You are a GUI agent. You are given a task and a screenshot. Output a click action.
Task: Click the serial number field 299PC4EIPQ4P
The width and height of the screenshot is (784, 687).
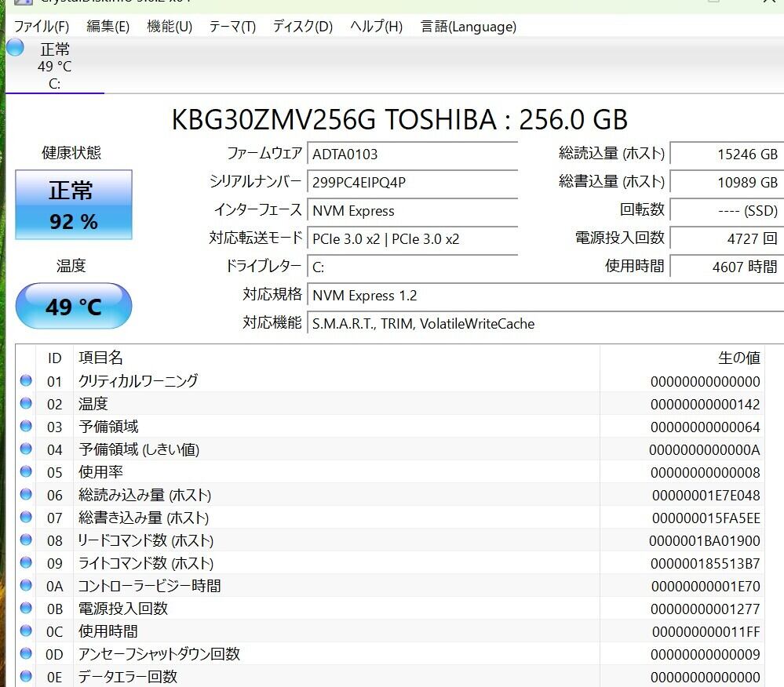(x=412, y=183)
